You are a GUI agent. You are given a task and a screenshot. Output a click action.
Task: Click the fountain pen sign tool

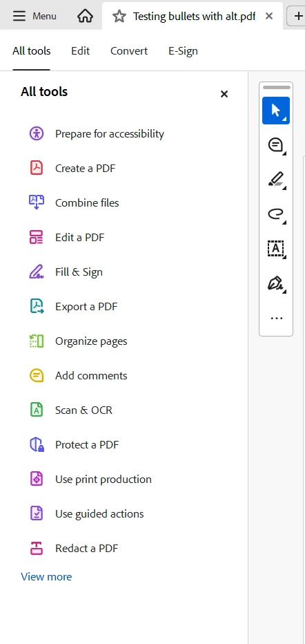tap(276, 283)
